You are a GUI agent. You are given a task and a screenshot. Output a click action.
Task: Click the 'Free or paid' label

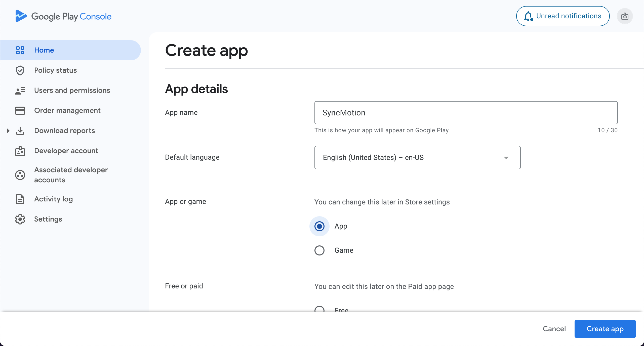coord(184,286)
